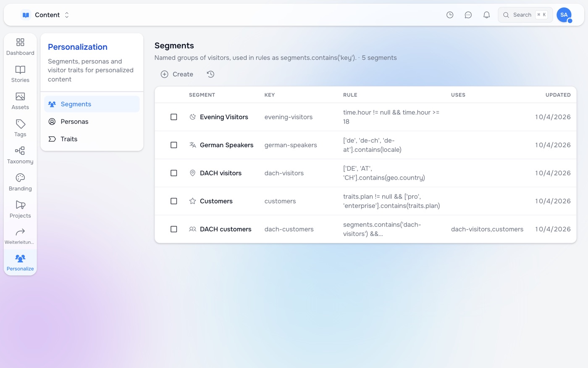588x368 pixels.
Task: Open the German Speakers segment
Action: (227, 145)
